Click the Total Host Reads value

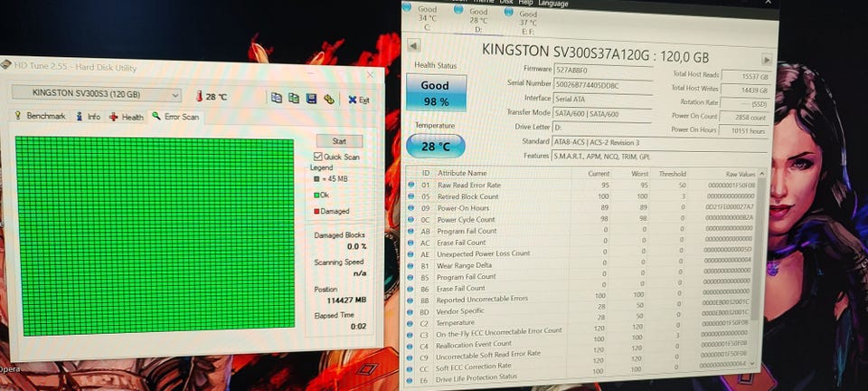[x=746, y=76]
